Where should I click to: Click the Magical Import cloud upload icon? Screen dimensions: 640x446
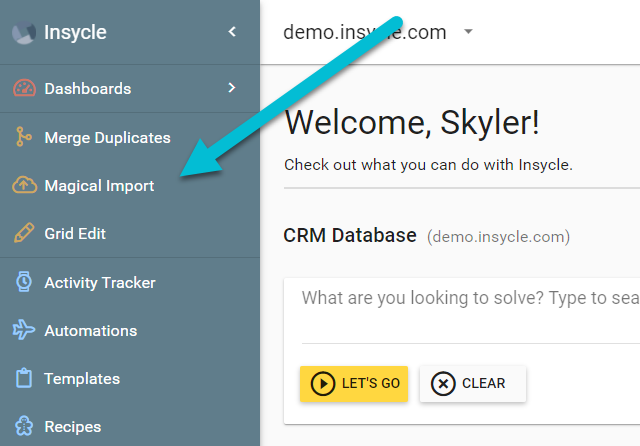24,185
